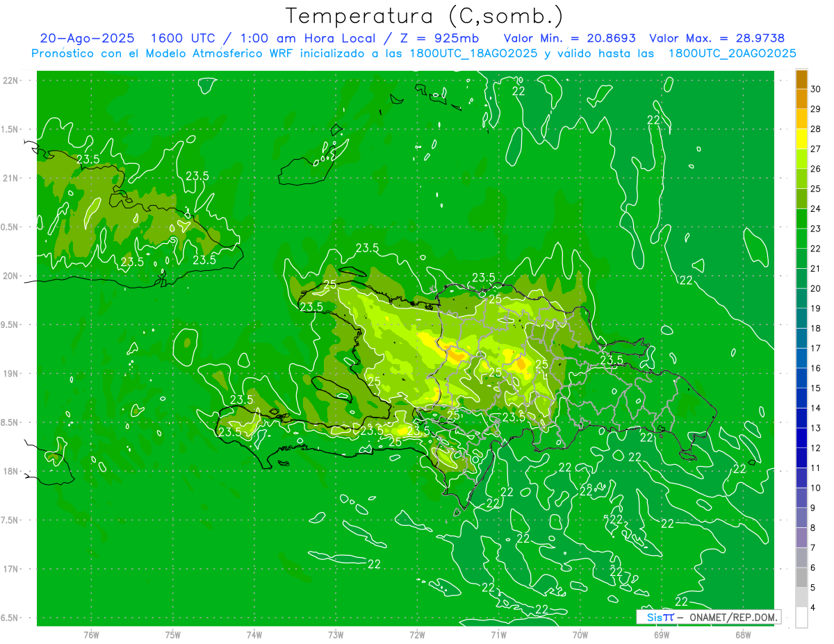834x644 pixels.
Task: Click the "71W" longitude axis label
Action: [x=498, y=635]
